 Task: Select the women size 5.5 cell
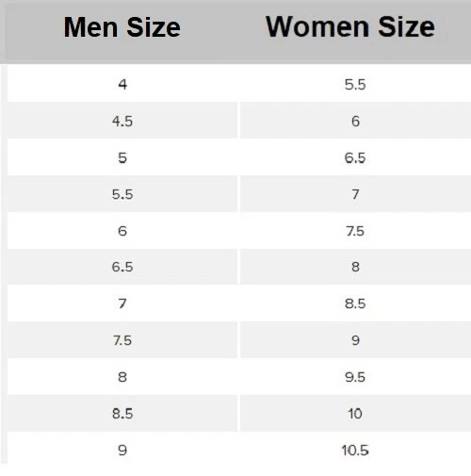coord(355,84)
